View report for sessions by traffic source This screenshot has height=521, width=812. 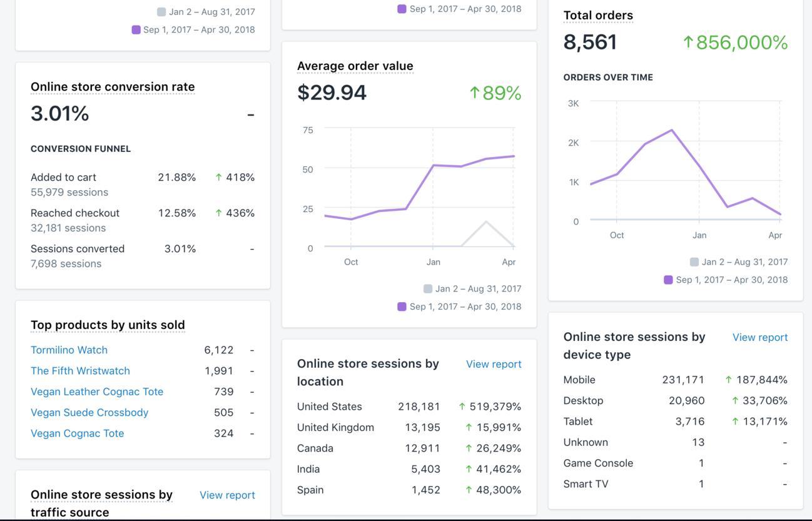pyautogui.click(x=227, y=495)
